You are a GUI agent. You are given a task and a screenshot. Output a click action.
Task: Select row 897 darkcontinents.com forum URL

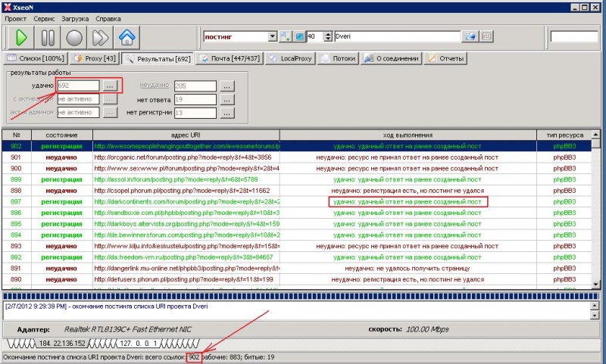point(186,203)
